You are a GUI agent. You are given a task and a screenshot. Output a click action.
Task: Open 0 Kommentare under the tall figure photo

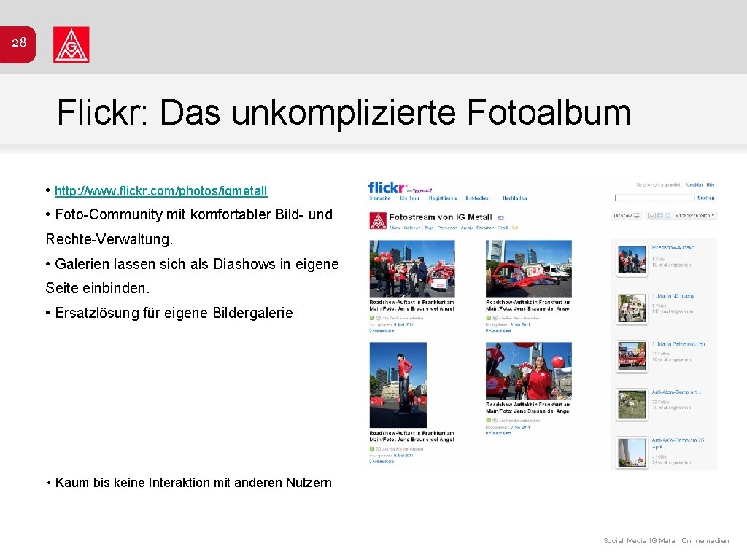tap(382, 462)
